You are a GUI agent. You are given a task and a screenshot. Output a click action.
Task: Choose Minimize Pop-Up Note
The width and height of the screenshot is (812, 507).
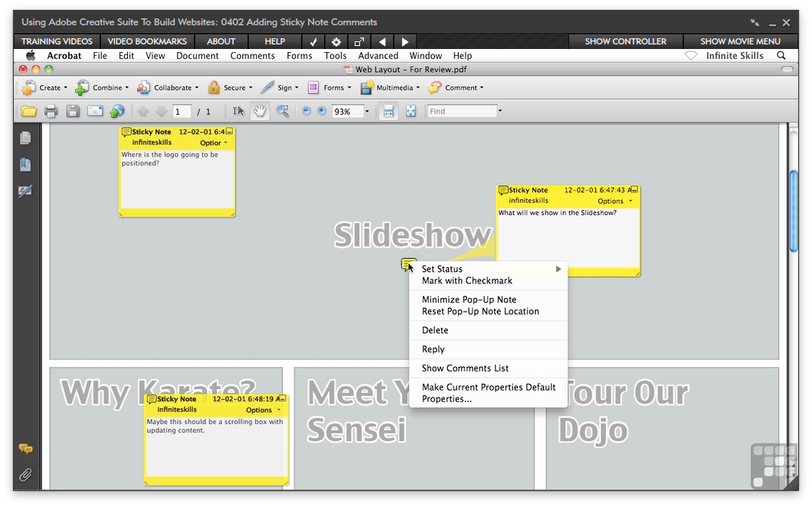488,299
